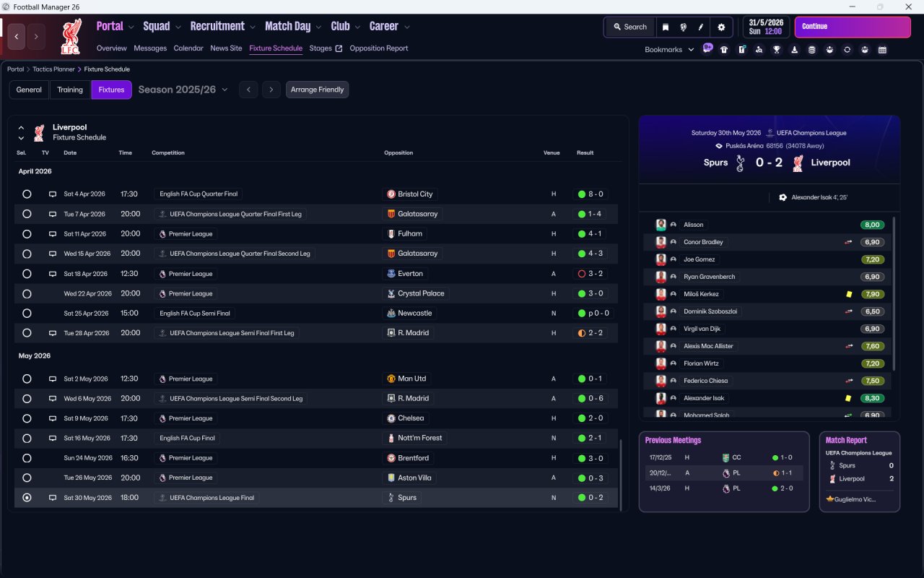Screen dimensions: 924x578
Task: Select the Everton fixture radio button
Action: (x=27, y=274)
